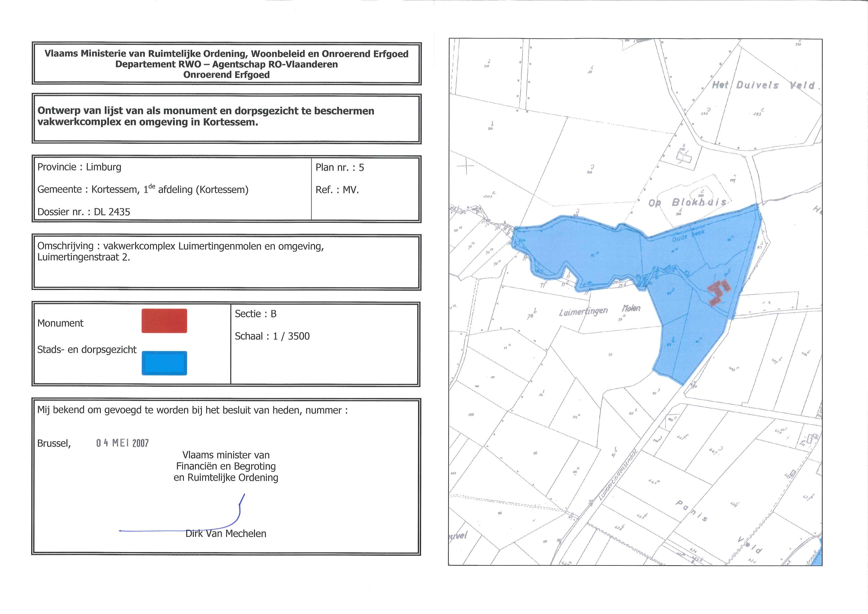The width and height of the screenshot is (868, 614).
Task: Click the 'Schaal : 1 / 3500' text
Action: click(x=272, y=336)
